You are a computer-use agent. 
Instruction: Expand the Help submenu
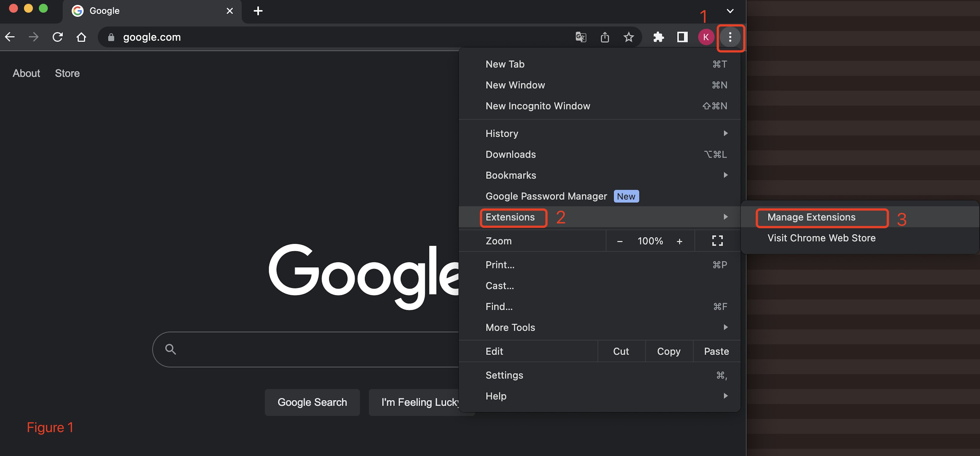click(599, 396)
